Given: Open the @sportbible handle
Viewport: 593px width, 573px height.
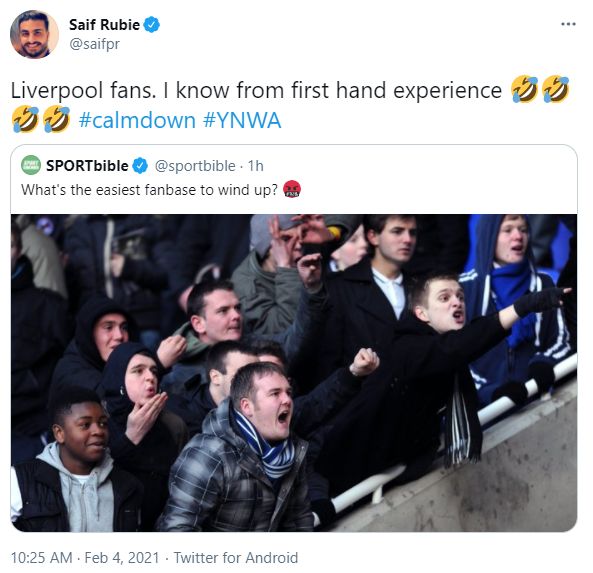Looking at the screenshot, I should pos(195,166).
